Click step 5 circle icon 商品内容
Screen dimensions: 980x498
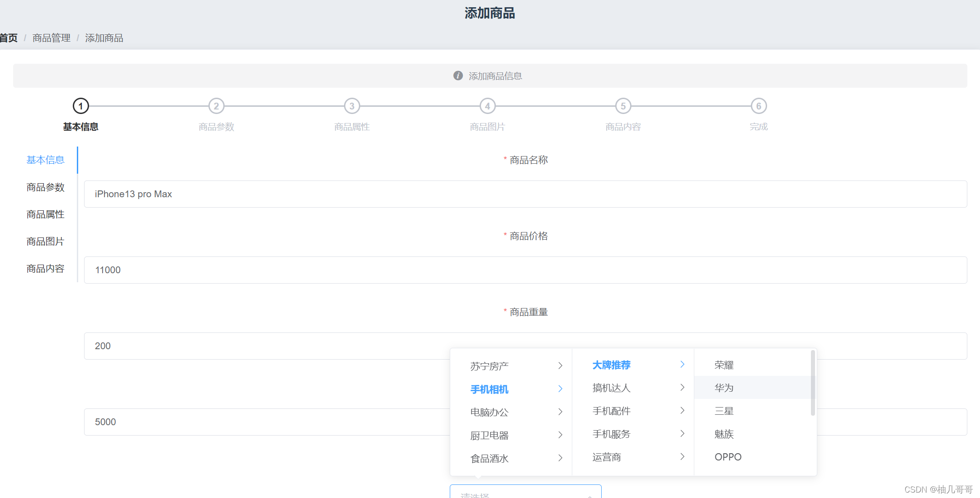[x=623, y=106]
